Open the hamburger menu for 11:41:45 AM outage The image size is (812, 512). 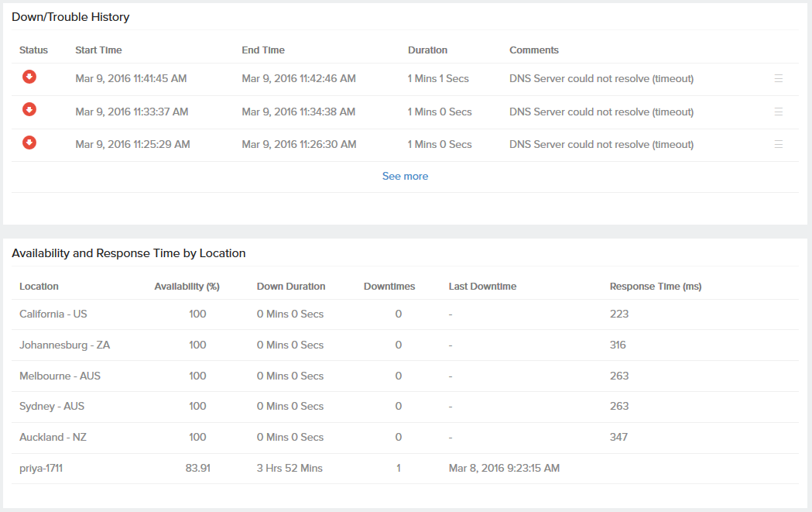778,78
